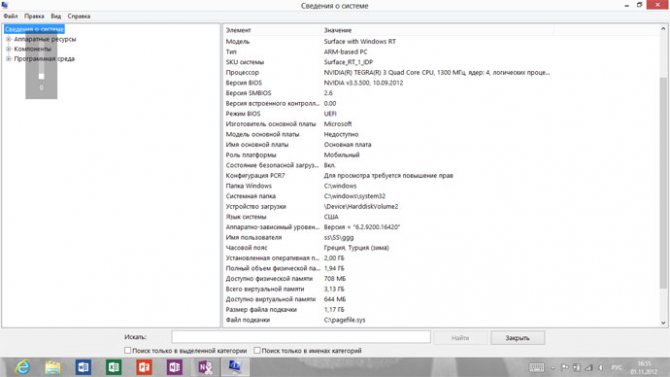Select the Доступно физической памяти row

click(x=441, y=279)
